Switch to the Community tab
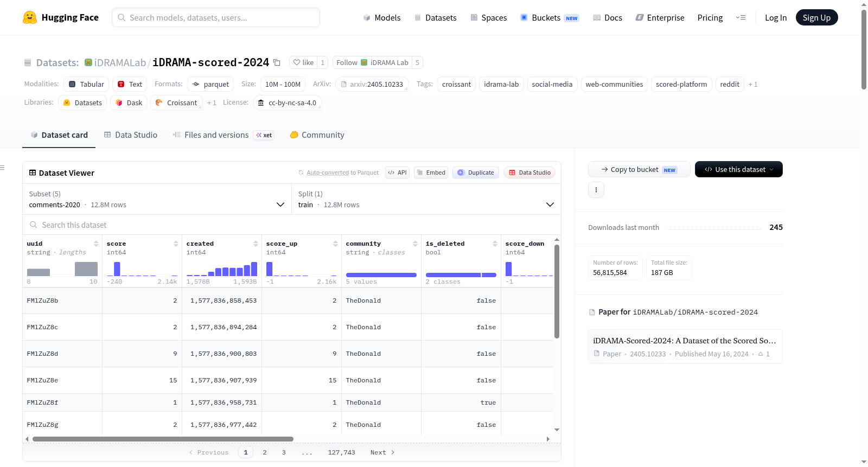Image resolution: width=868 pixels, height=467 pixels. tap(317, 135)
